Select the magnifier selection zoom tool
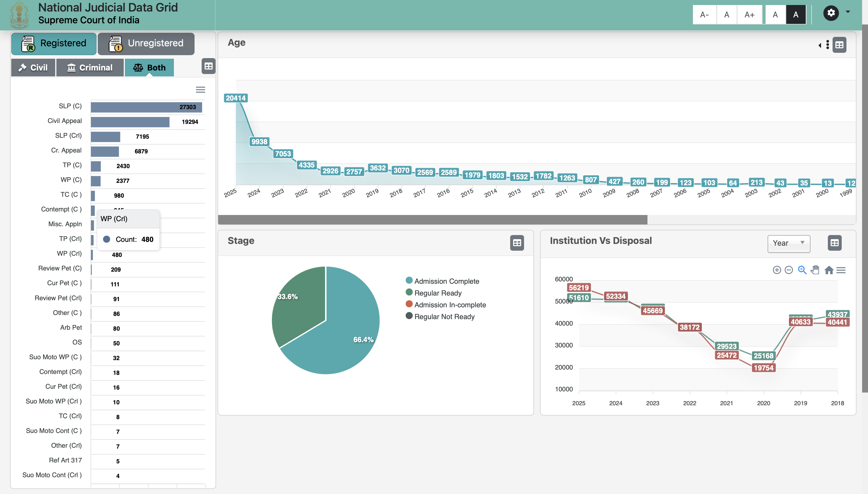 [802, 270]
